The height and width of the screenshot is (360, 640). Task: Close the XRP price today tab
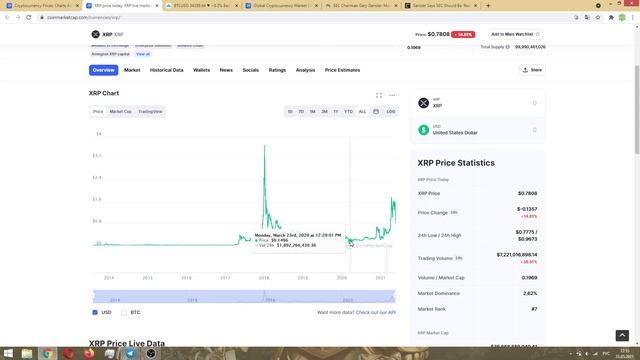coord(157,6)
